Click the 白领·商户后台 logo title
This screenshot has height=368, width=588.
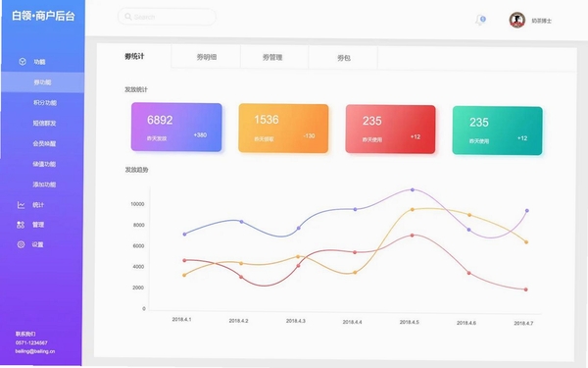pos(43,16)
